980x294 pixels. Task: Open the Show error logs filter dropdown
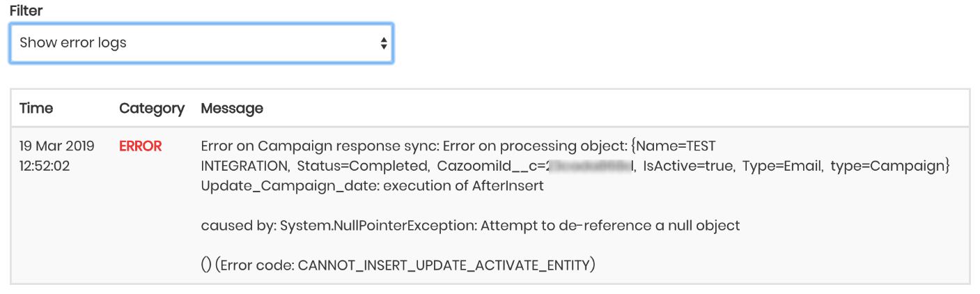coord(201,43)
